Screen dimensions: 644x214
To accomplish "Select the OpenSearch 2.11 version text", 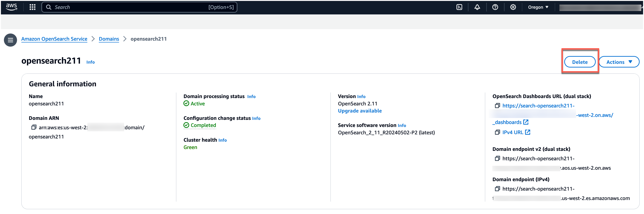I will [357, 104].
